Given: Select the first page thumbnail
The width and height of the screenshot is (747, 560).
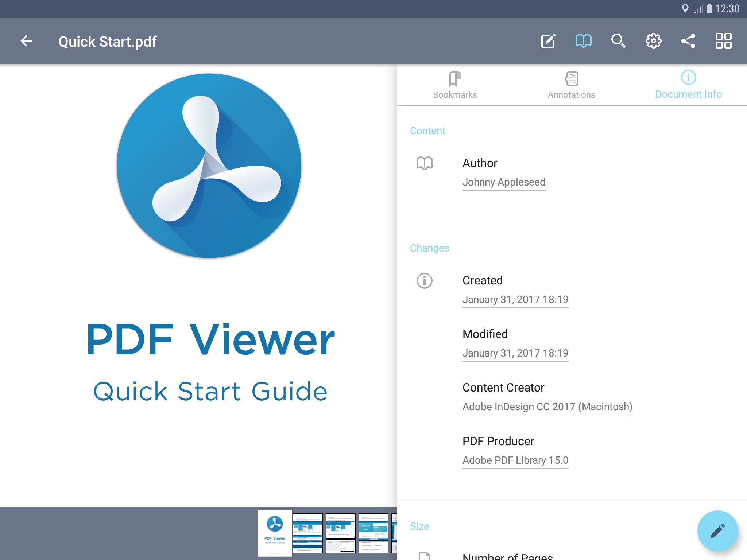Looking at the screenshot, I should [x=275, y=533].
